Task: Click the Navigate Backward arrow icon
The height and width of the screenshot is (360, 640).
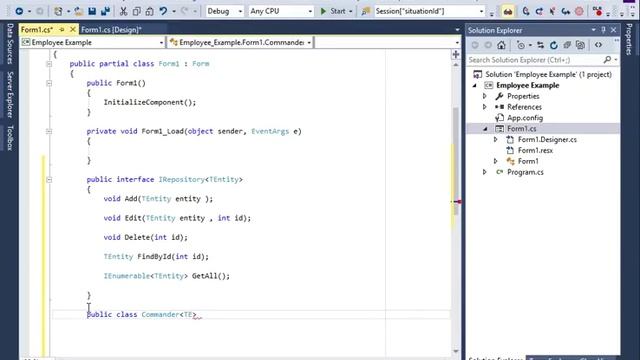Action: pos(19,11)
